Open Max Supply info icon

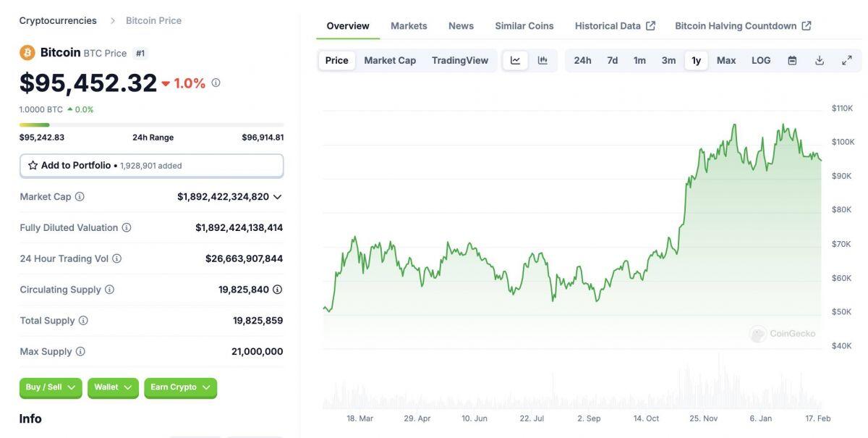point(80,352)
